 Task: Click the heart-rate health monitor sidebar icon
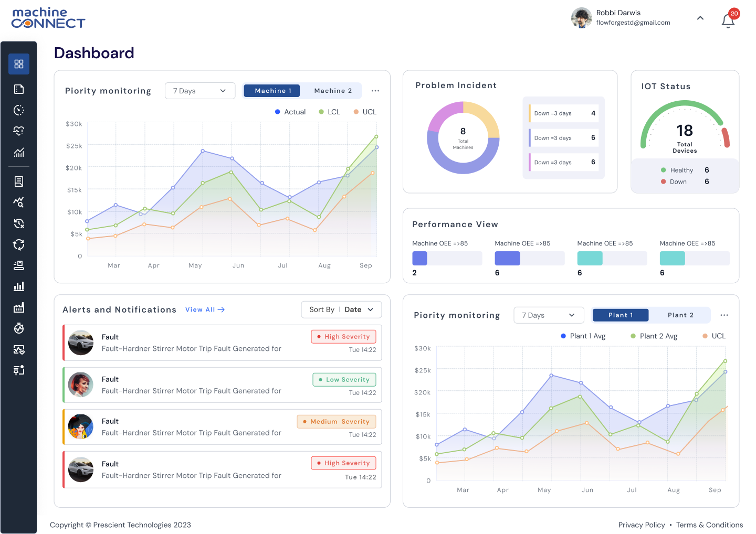(x=19, y=131)
